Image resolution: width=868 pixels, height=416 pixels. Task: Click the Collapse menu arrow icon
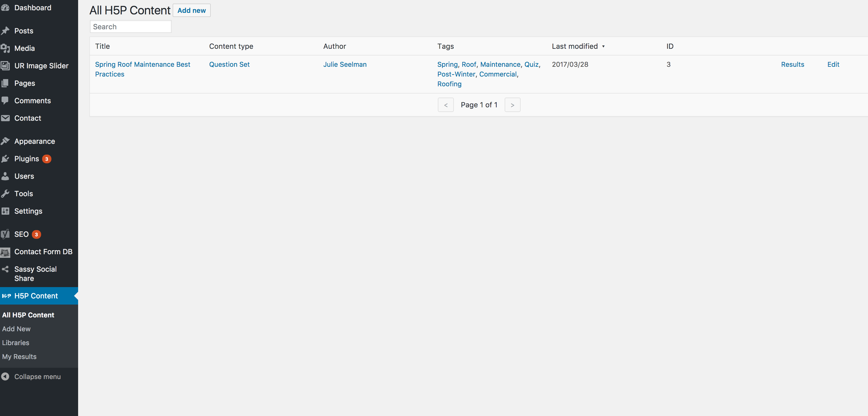click(x=5, y=377)
